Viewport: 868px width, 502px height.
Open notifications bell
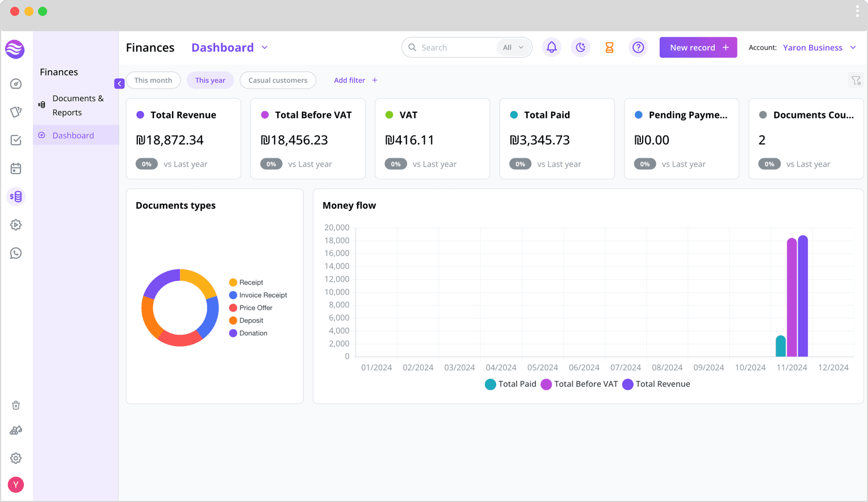[x=552, y=48]
